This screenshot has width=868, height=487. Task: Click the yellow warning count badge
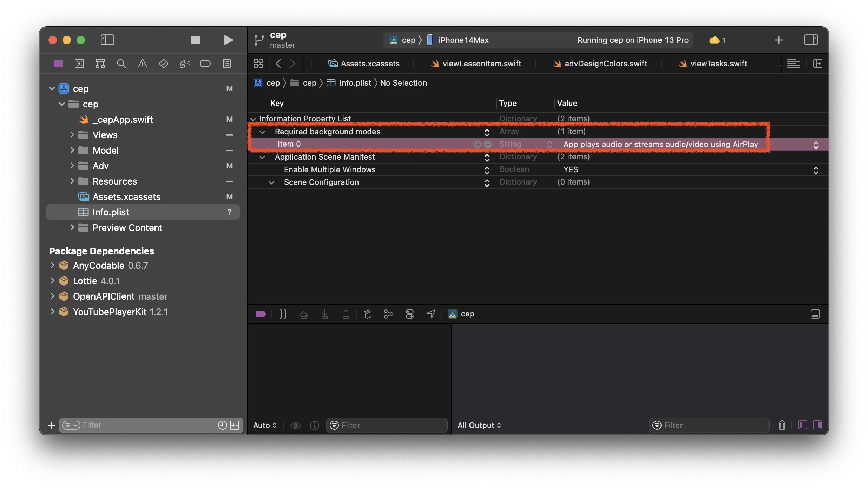tap(717, 40)
